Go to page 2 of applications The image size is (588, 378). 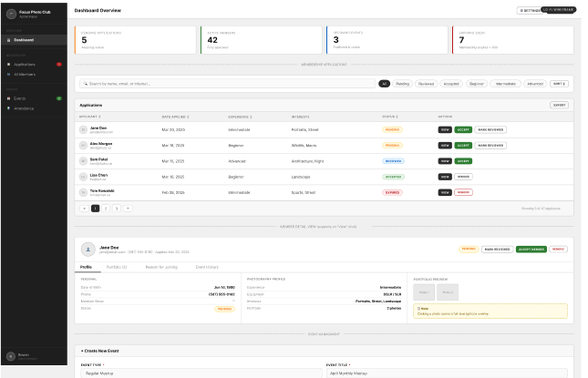(106, 208)
